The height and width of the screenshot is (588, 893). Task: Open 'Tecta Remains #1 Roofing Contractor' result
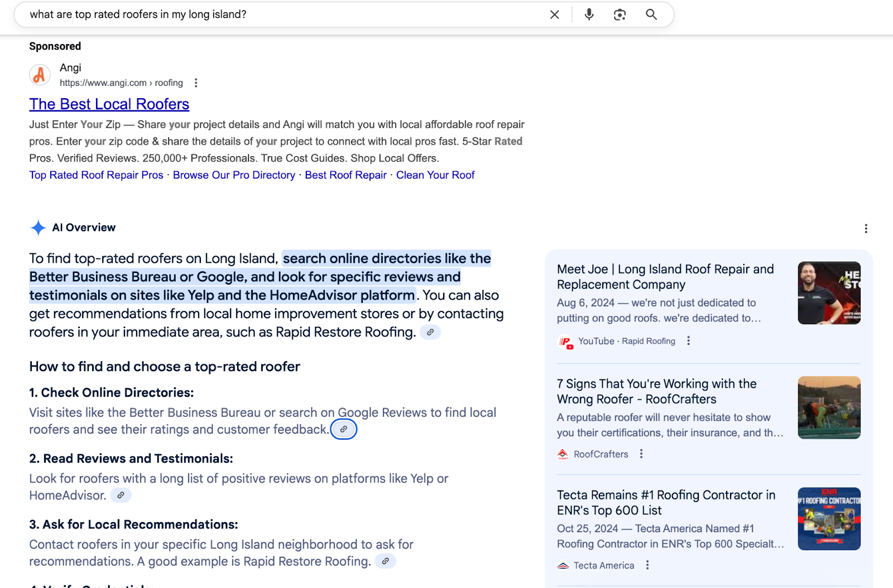pyautogui.click(x=666, y=503)
